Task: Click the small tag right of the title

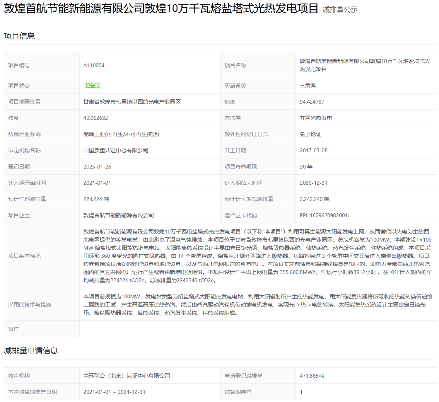Action: [x=340, y=10]
